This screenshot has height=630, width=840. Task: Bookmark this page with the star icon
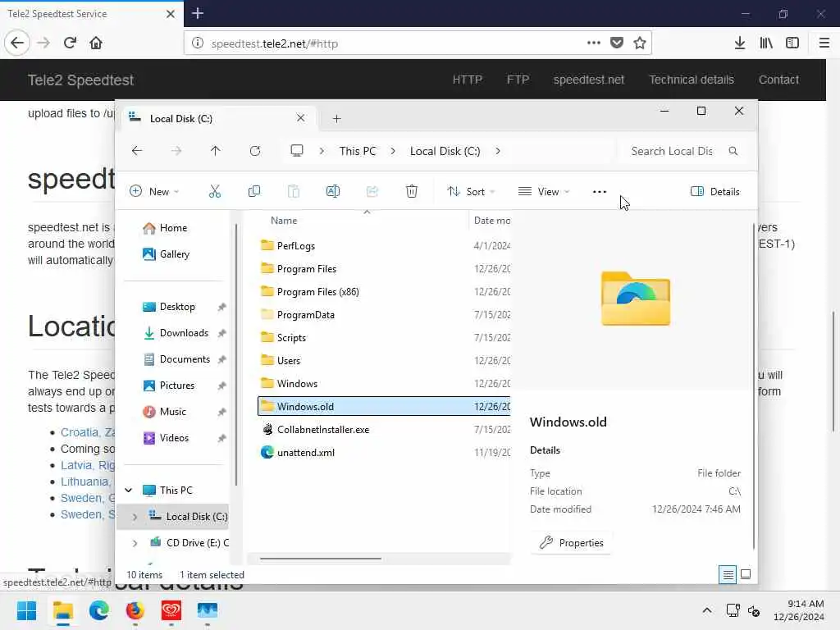[x=640, y=43]
